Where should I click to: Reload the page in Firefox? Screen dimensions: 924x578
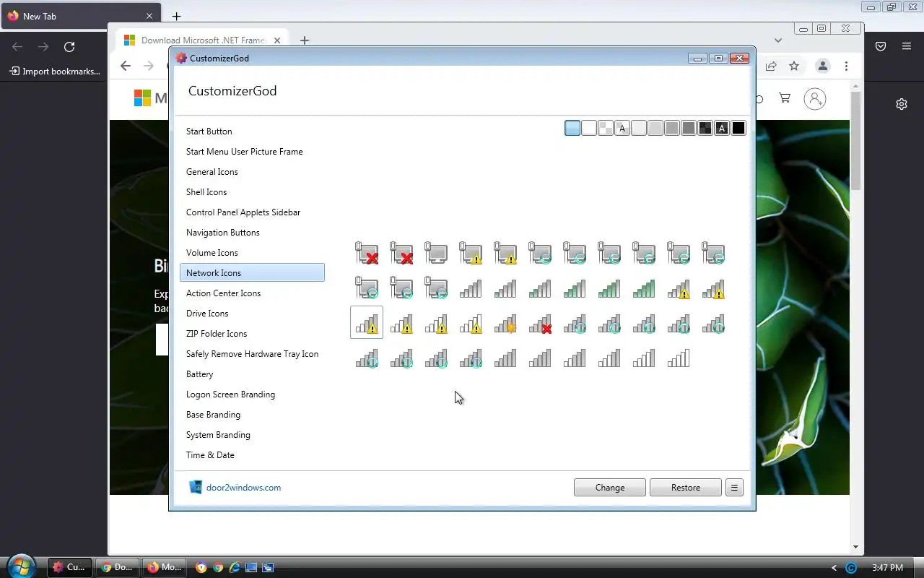point(69,47)
